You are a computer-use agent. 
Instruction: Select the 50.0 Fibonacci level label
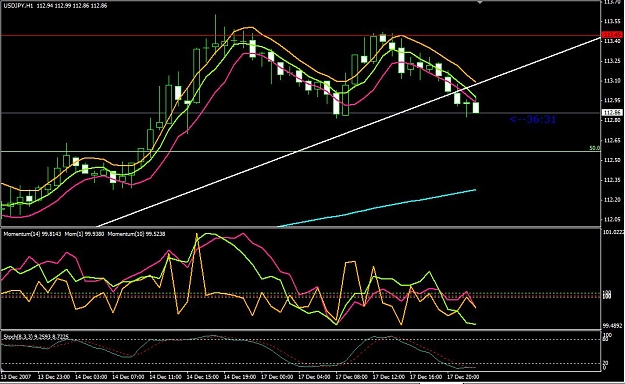point(595,148)
